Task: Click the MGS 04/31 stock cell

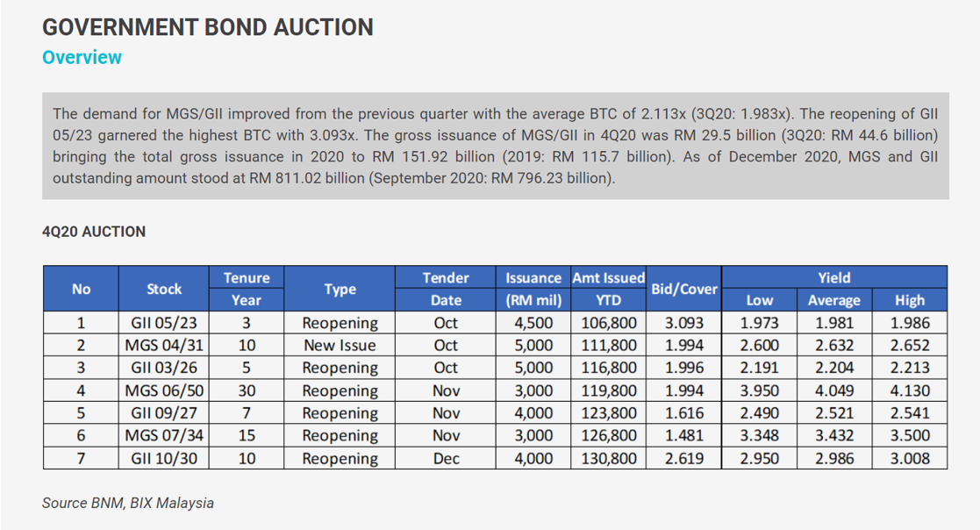Action: click(164, 345)
